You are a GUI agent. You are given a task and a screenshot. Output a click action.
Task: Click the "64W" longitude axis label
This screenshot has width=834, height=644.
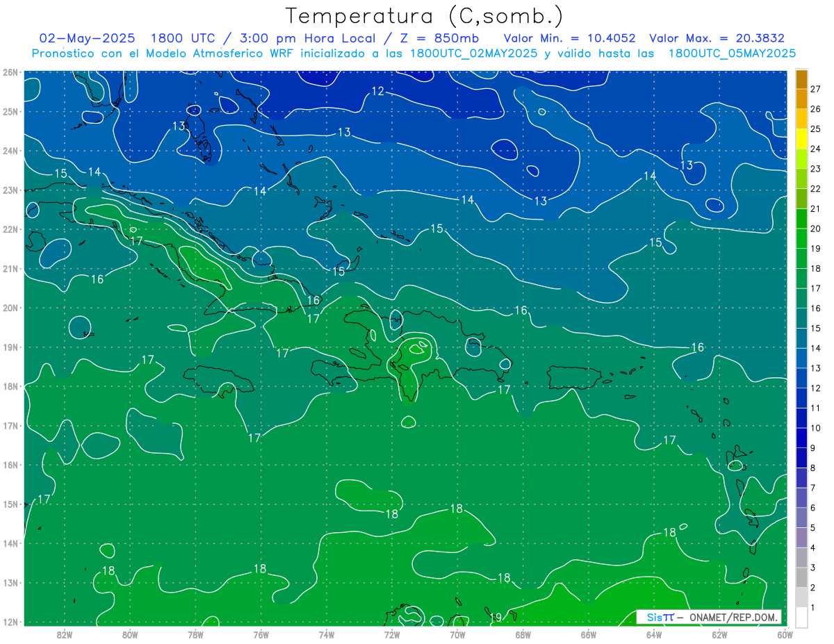[x=654, y=634]
